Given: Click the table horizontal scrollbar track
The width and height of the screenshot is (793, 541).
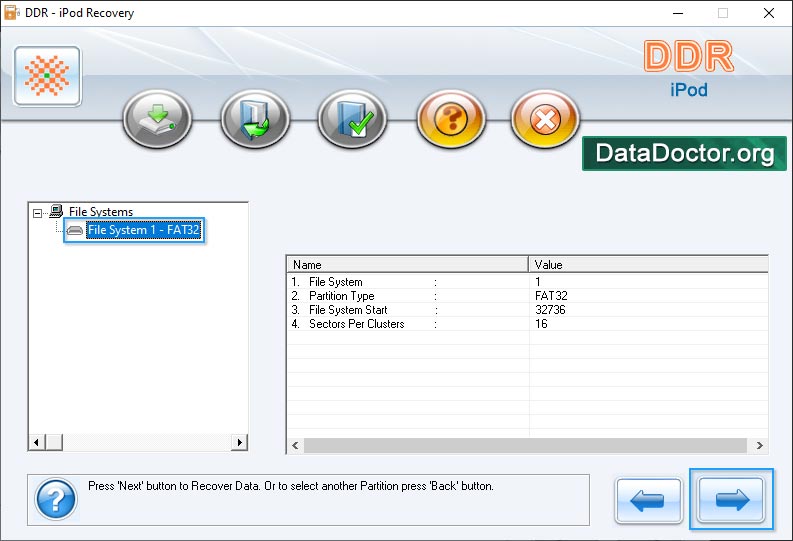Looking at the screenshot, I should 525,445.
